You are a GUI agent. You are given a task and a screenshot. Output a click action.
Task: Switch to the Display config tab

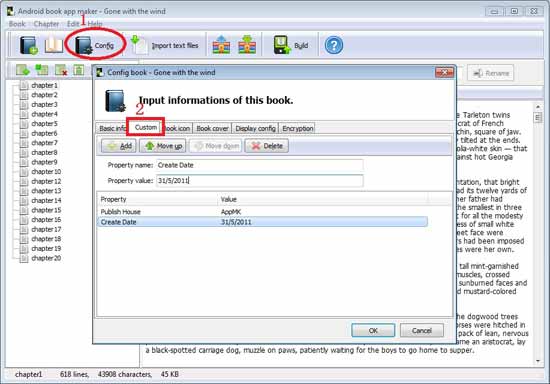[x=255, y=128]
